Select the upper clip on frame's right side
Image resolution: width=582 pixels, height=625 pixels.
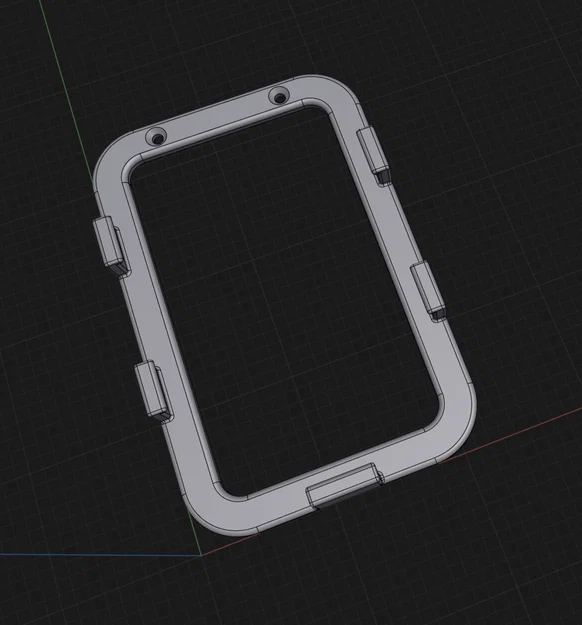pos(374,156)
